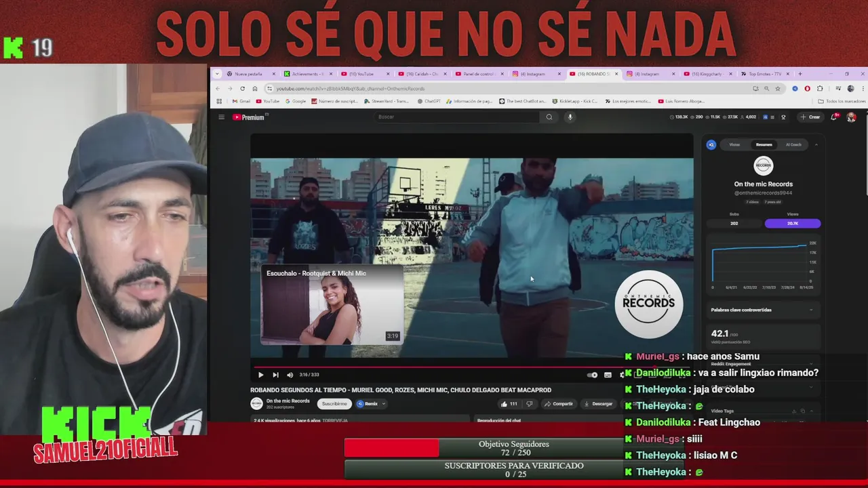
Task: Like the video with 111 likes
Action: pos(509,404)
